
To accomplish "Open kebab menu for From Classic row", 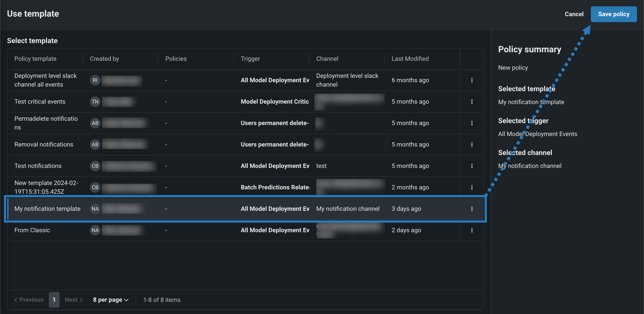I will point(472,230).
